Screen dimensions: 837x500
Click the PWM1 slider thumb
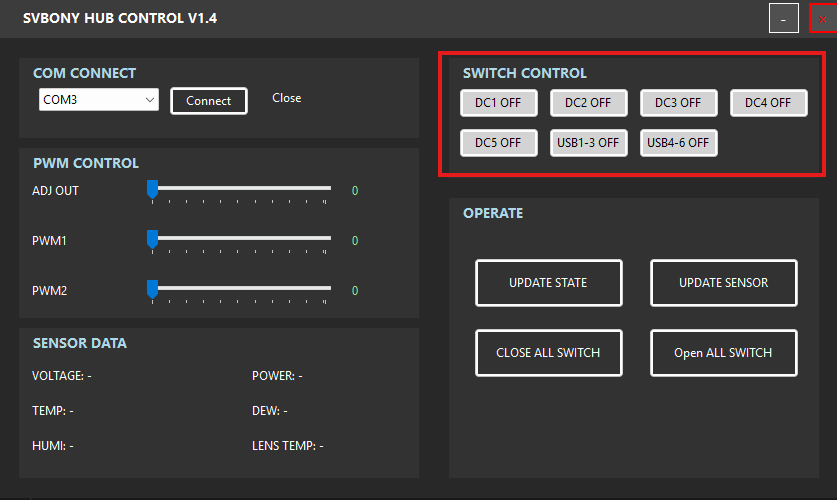(x=153, y=240)
